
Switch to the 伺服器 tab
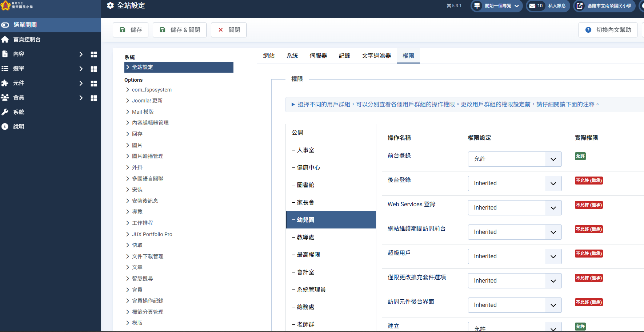click(x=318, y=56)
